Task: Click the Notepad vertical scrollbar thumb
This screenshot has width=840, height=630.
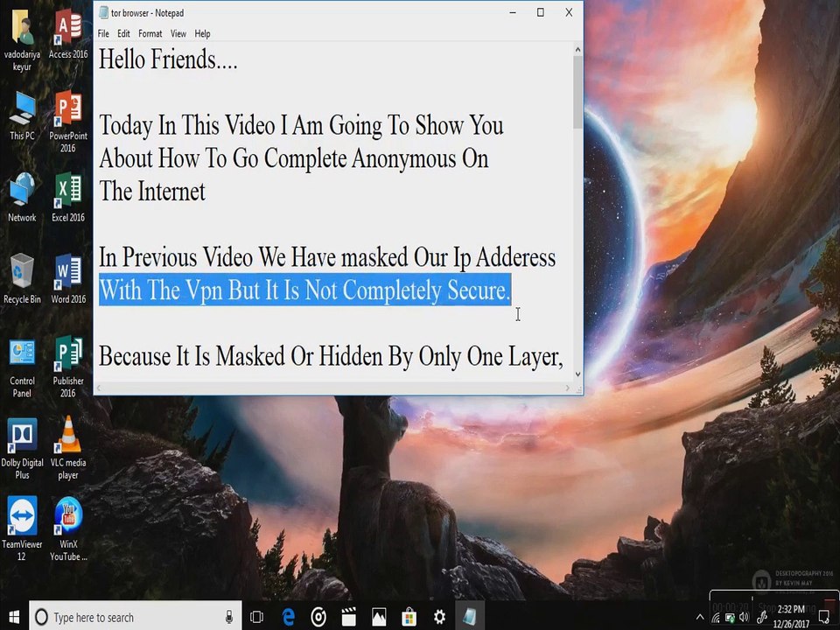Action: [x=577, y=92]
